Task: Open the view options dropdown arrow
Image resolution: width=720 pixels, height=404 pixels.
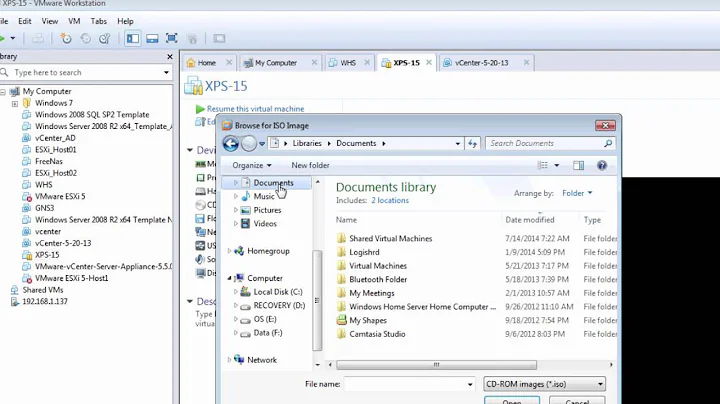Action: pyautogui.click(x=557, y=165)
